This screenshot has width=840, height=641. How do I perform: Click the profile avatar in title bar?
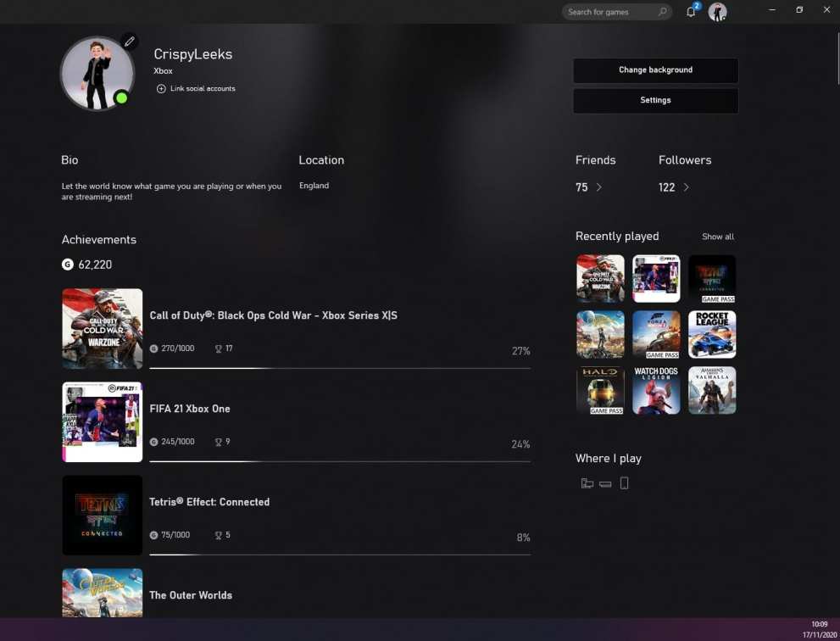click(718, 12)
